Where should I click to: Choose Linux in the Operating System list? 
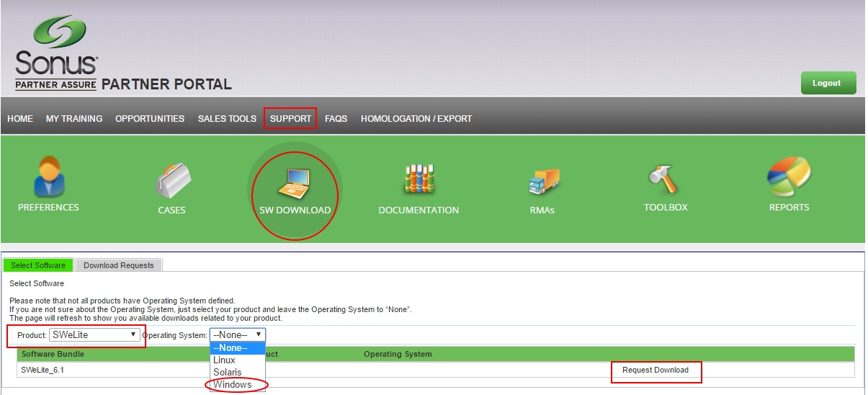point(225,360)
